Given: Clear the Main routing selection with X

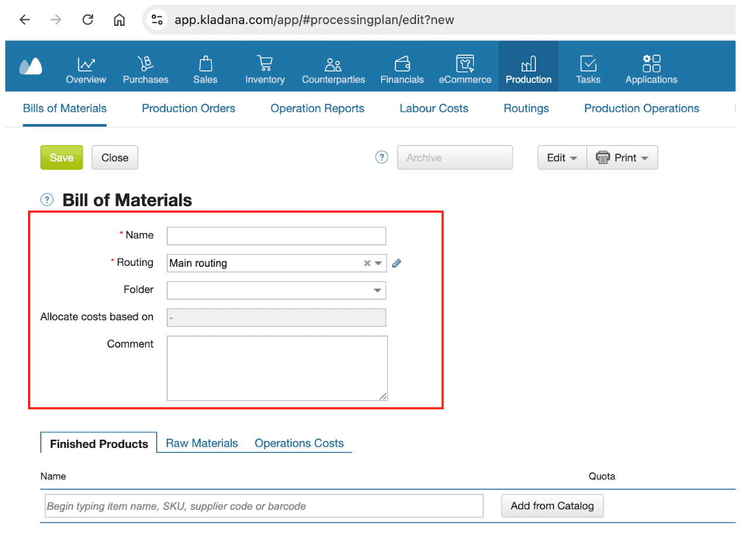Looking at the screenshot, I should 367,263.
